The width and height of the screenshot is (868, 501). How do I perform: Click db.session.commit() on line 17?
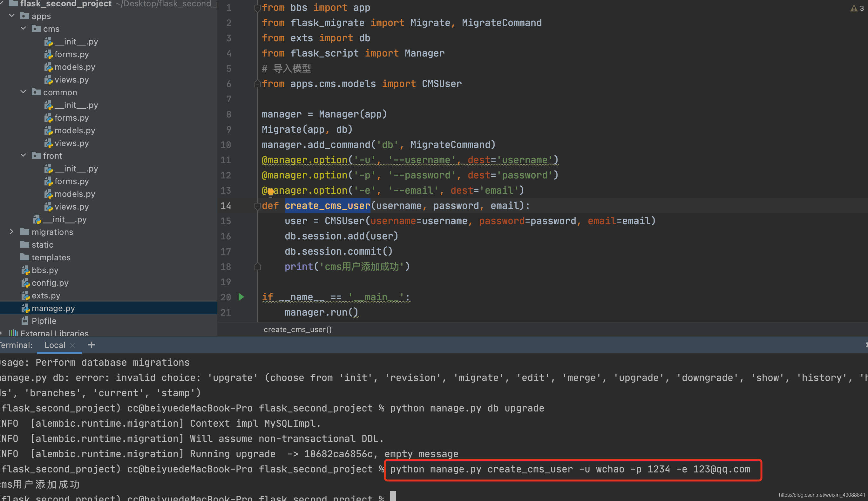coord(338,251)
